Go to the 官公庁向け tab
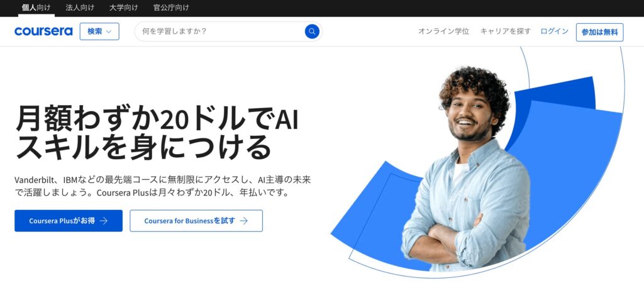 (171, 8)
